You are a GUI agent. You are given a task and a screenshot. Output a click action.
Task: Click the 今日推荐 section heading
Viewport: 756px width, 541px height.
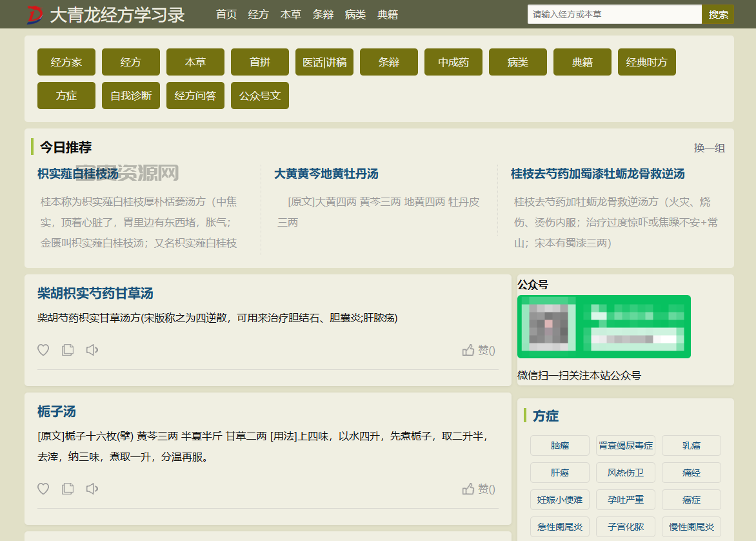pyautogui.click(x=66, y=147)
